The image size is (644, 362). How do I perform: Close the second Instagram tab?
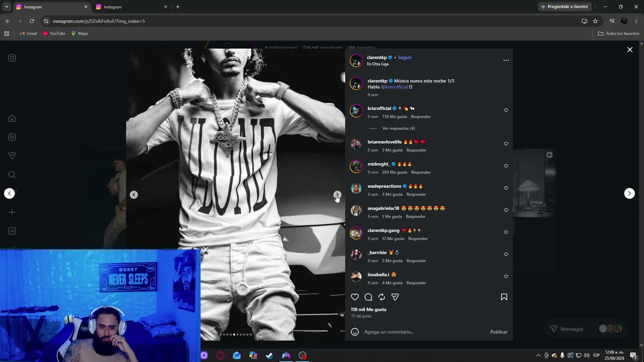point(166,7)
